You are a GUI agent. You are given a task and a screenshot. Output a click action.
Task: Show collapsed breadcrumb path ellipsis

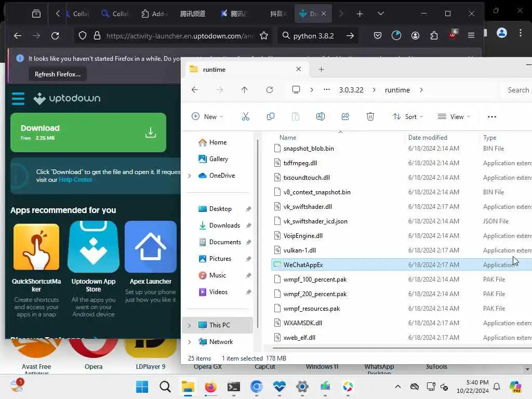326,90
